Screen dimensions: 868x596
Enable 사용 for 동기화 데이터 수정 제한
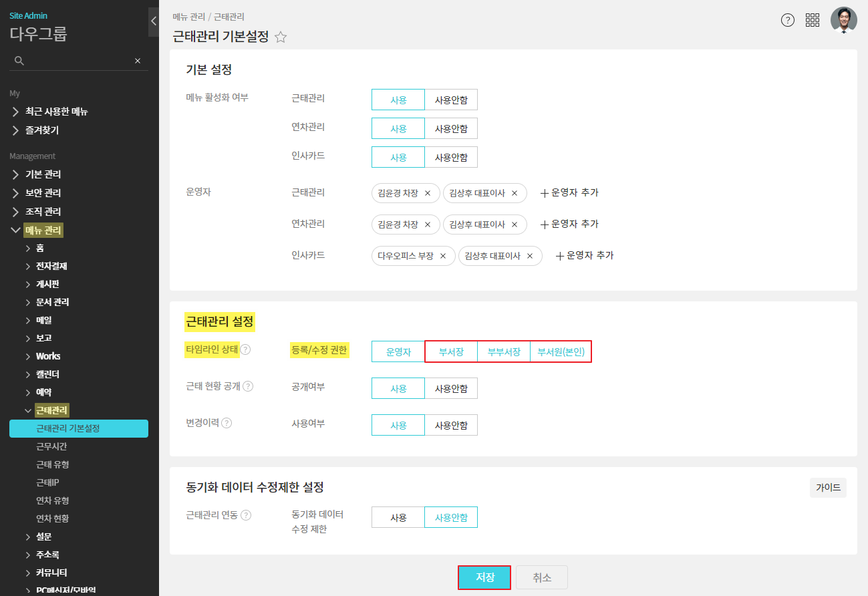point(398,517)
